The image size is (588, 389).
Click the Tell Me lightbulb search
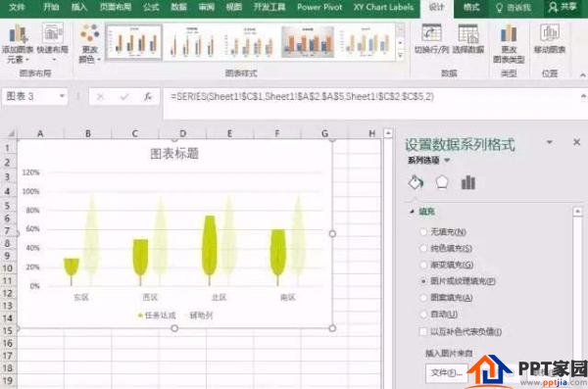513,8
